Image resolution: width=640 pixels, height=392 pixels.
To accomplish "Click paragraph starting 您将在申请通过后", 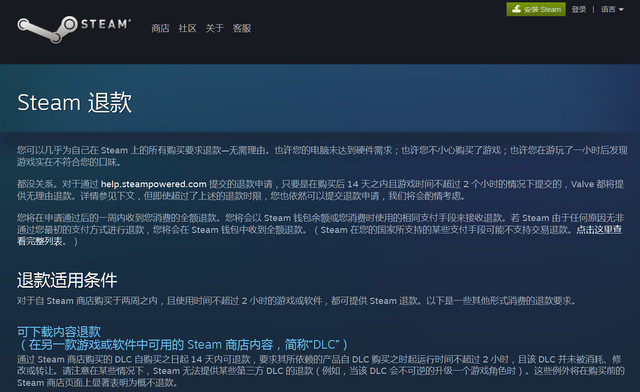I will 320,229.
